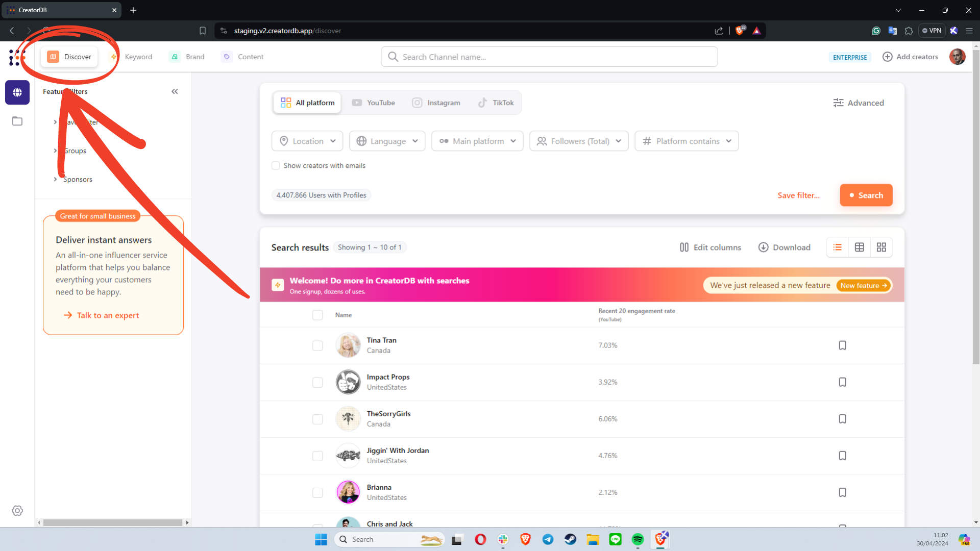Open the CreatorDB logo home icon
The height and width of the screenshot is (551, 980).
(17, 57)
